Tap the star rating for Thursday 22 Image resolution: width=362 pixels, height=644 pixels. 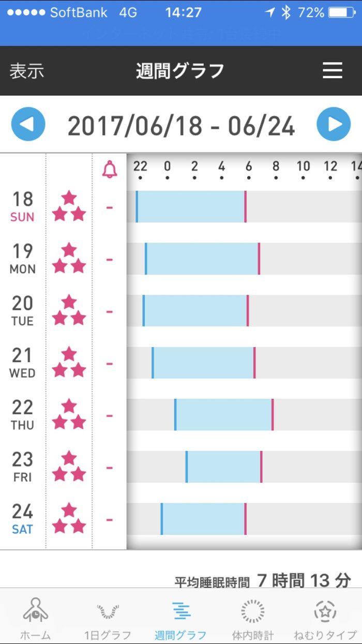tap(69, 415)
